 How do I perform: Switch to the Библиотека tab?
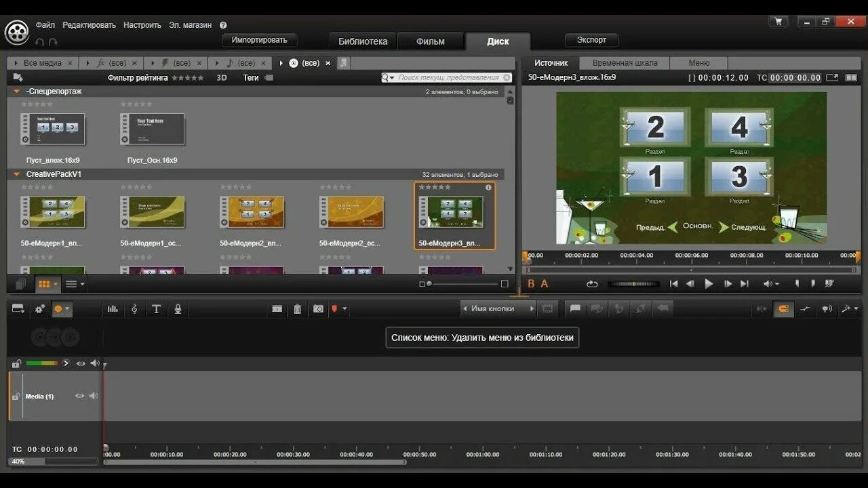tap(363, 41)
